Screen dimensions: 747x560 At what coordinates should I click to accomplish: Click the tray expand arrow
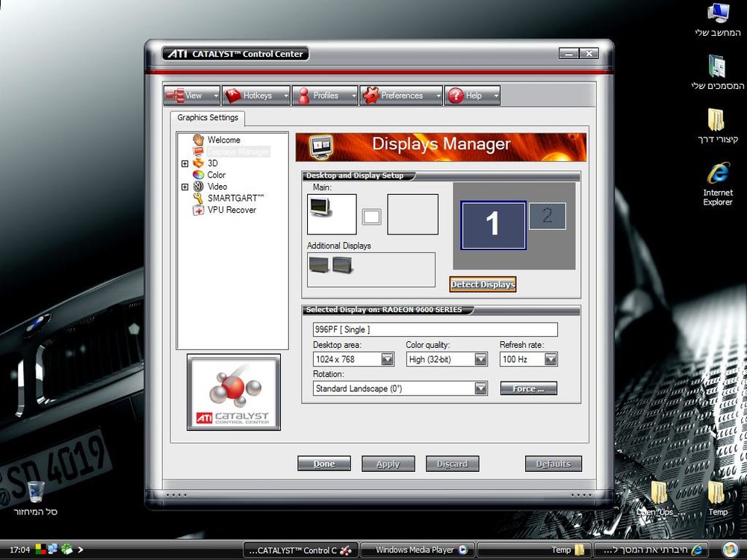(80, 550)
